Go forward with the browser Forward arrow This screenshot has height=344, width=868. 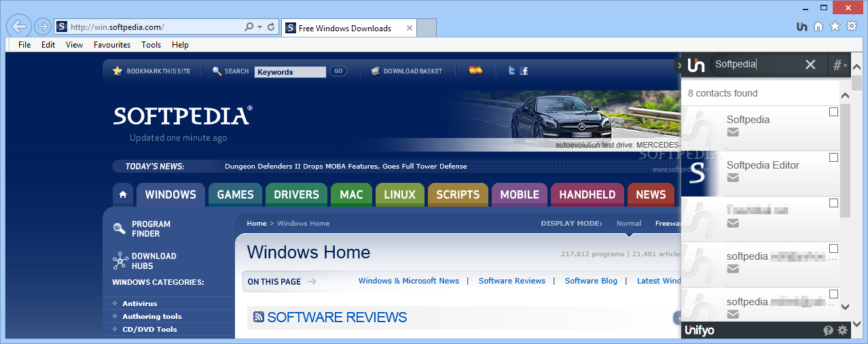coord(42,27)
